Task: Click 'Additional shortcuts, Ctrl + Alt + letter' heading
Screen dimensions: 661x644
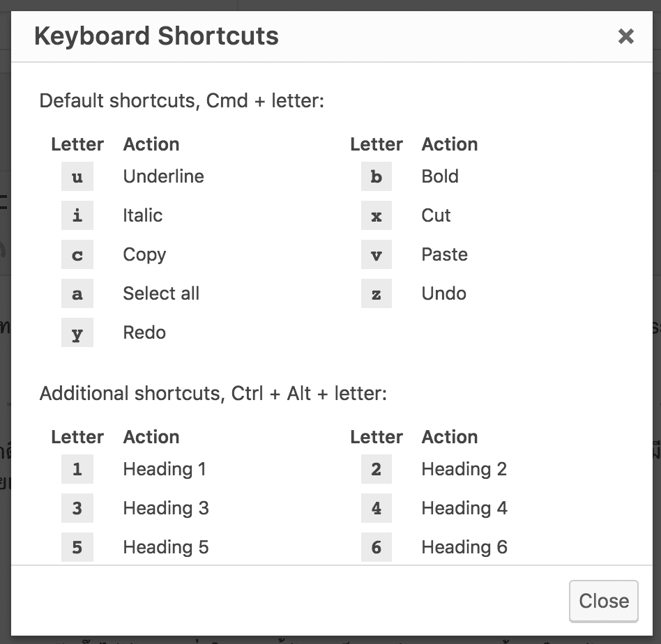Action: [213, 394]
